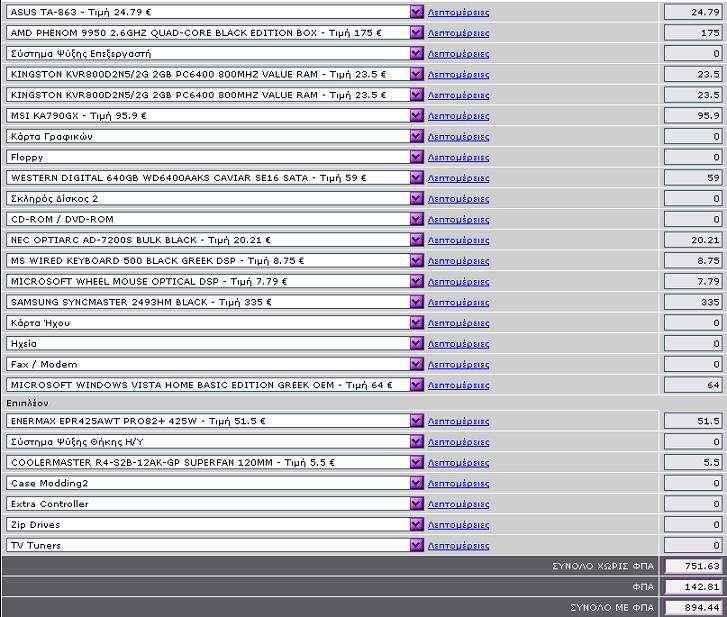727x617 pixels.
Task: Select the ΣΥΝΟΛΟ ΧΩΡΙΣ ΦΠΑ field 751.63
Action: pos(693,566)
